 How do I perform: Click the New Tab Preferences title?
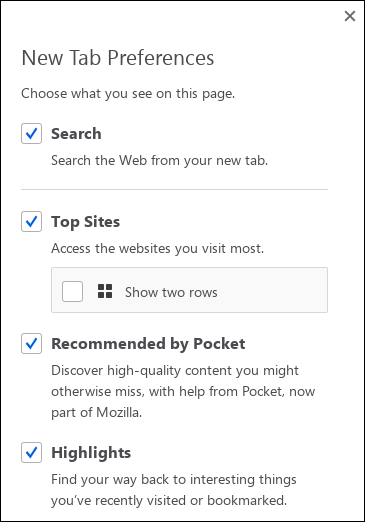[118, 58]
